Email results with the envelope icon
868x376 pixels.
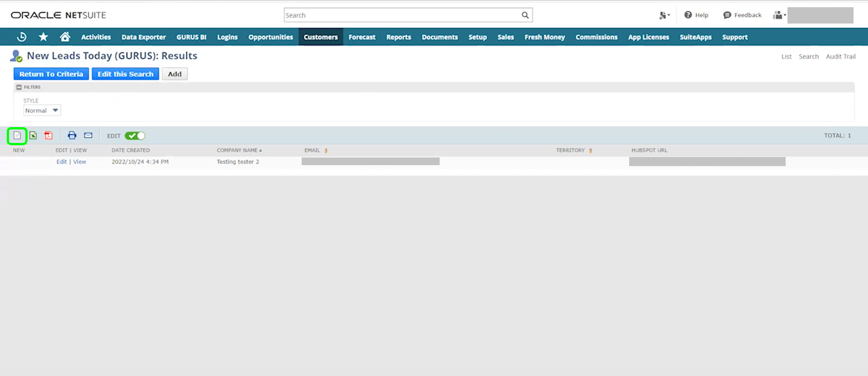click(88, 135)
